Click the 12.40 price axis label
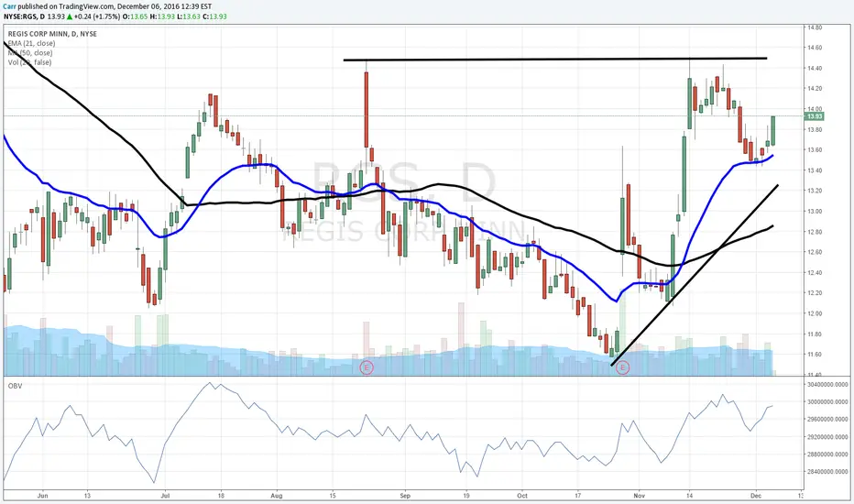The image size is (854, 504). coord(815,272)
